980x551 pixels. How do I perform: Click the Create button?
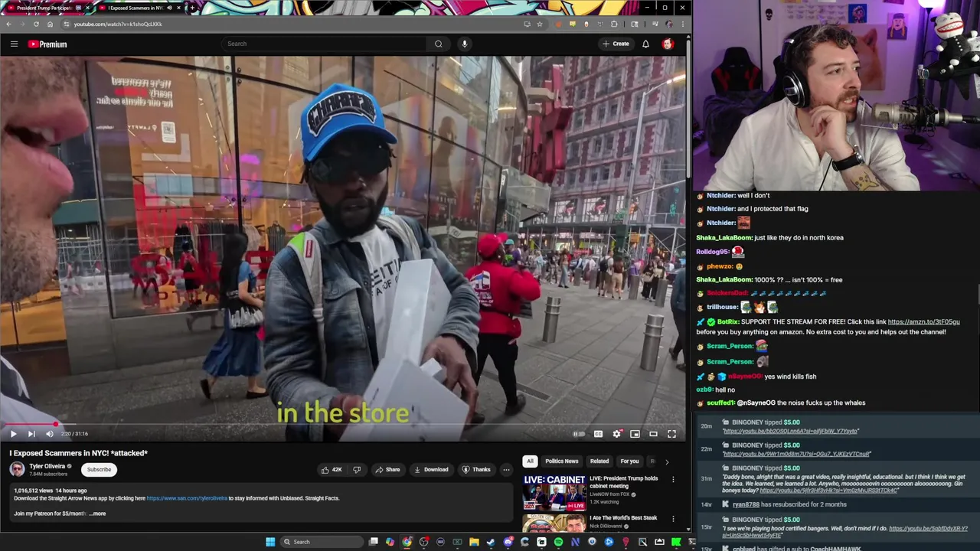click(x=616, y=44)
